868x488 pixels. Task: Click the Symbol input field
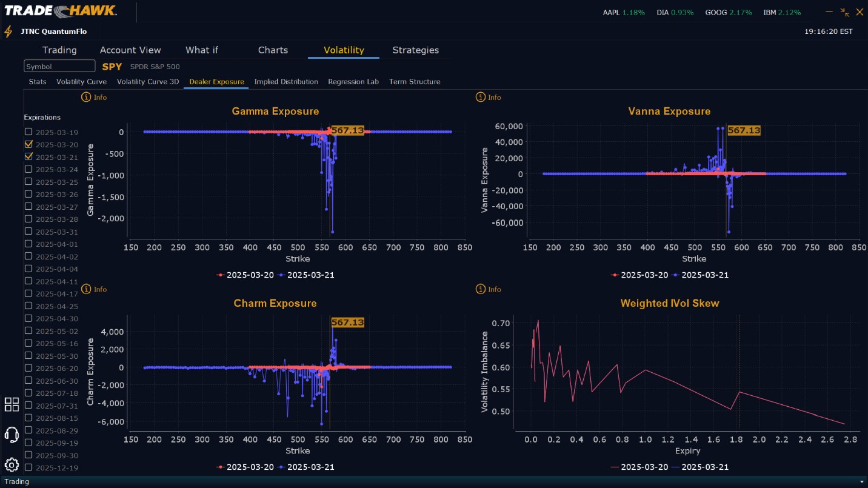[59, 66]
